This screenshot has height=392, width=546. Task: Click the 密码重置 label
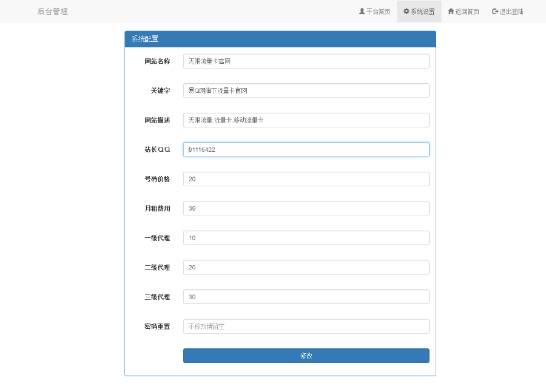click(157, 326)
